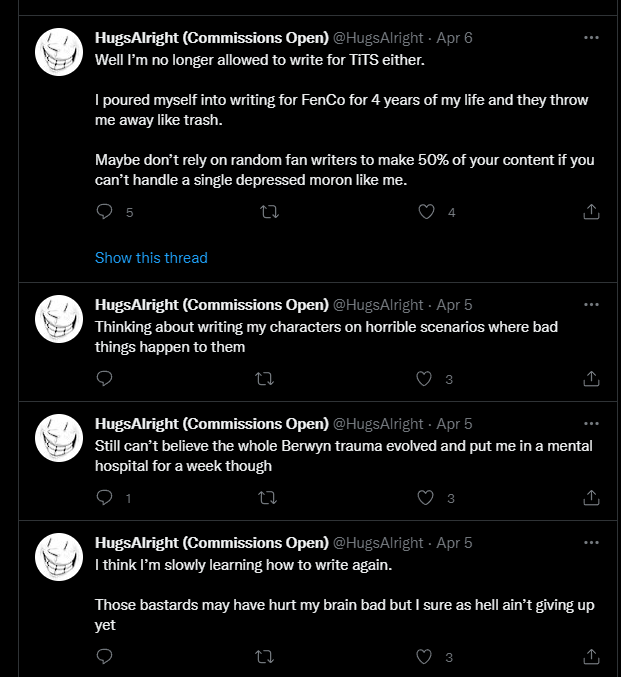Retweet the Berwyn trauma tweet
This screenshot has height=677, width=621.
click(267, 498)
